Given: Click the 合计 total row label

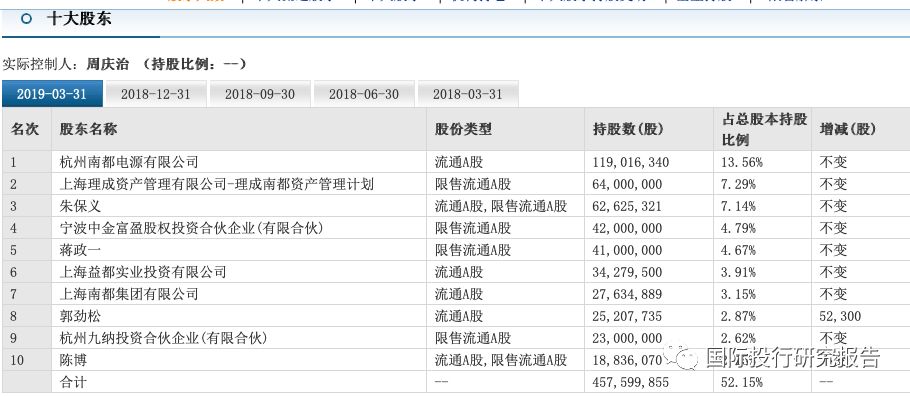Looking at the screenshot, I should click(74, 382).
